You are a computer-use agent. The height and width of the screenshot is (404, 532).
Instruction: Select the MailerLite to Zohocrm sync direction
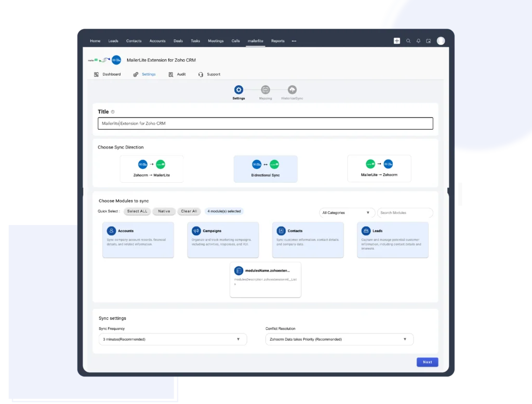click(379, 169)
